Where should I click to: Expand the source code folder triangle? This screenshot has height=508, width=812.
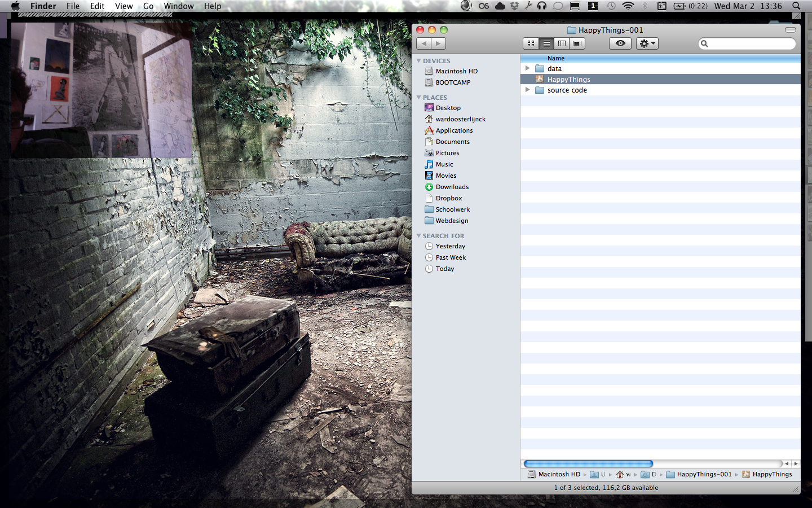point(528,90)
